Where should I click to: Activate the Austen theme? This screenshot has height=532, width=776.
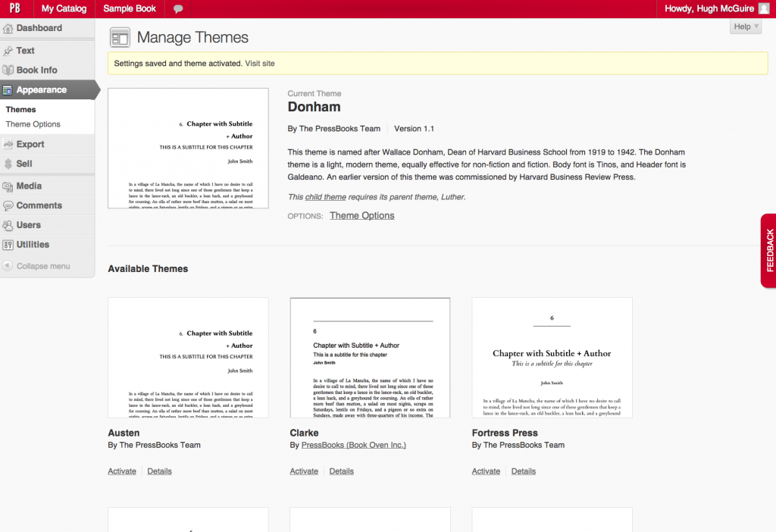pos(122,471)
